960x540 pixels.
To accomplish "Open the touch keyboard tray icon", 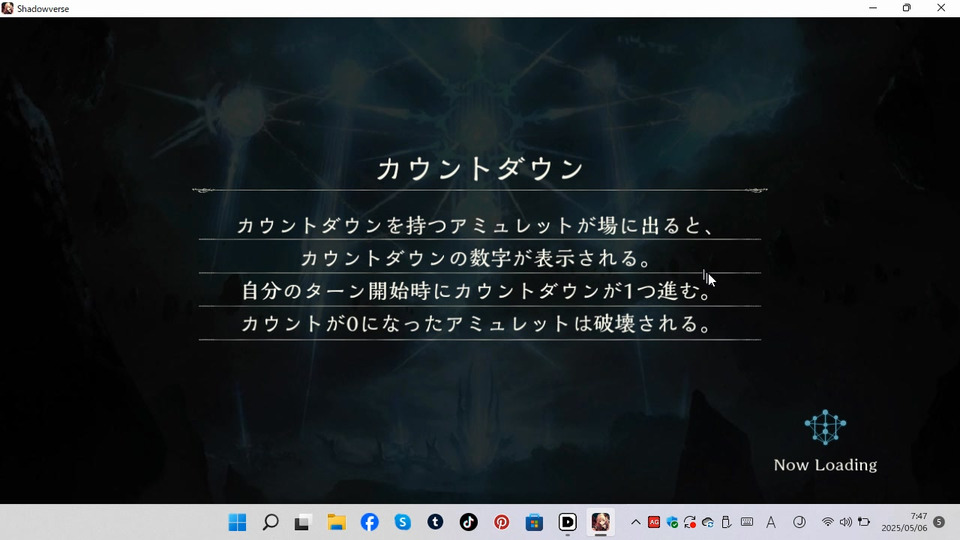I will pos(747,522).
